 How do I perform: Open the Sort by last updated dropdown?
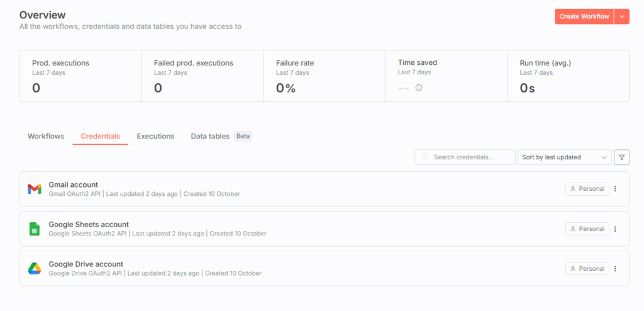point(564,157)
